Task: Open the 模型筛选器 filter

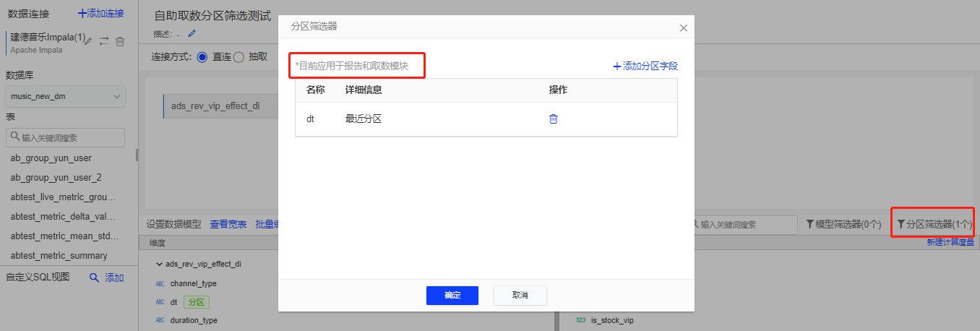Action: 843,225
